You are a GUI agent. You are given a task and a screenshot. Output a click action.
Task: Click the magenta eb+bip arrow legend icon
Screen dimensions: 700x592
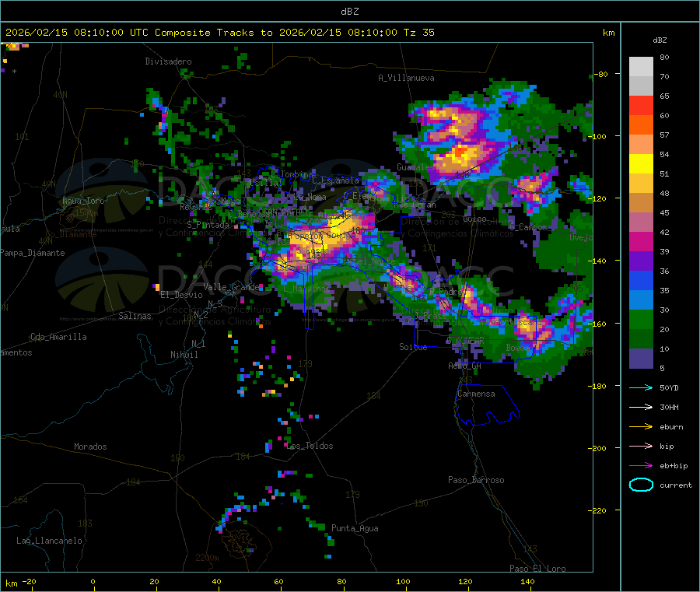pos(641,466)
